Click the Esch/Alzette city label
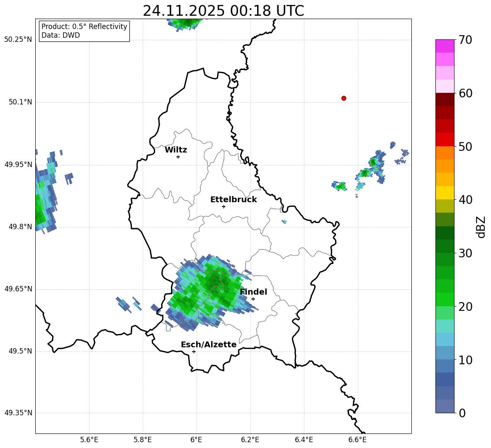 (x=209, y=344)
